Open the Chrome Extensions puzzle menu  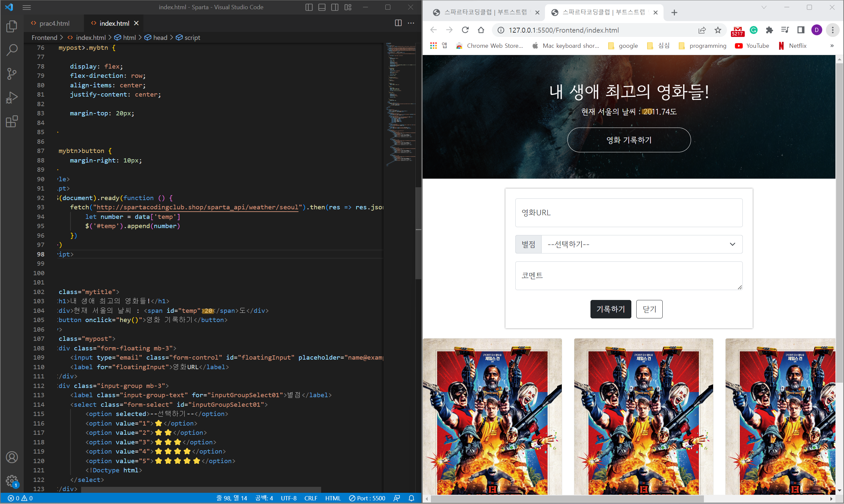[x=769, y=30]
